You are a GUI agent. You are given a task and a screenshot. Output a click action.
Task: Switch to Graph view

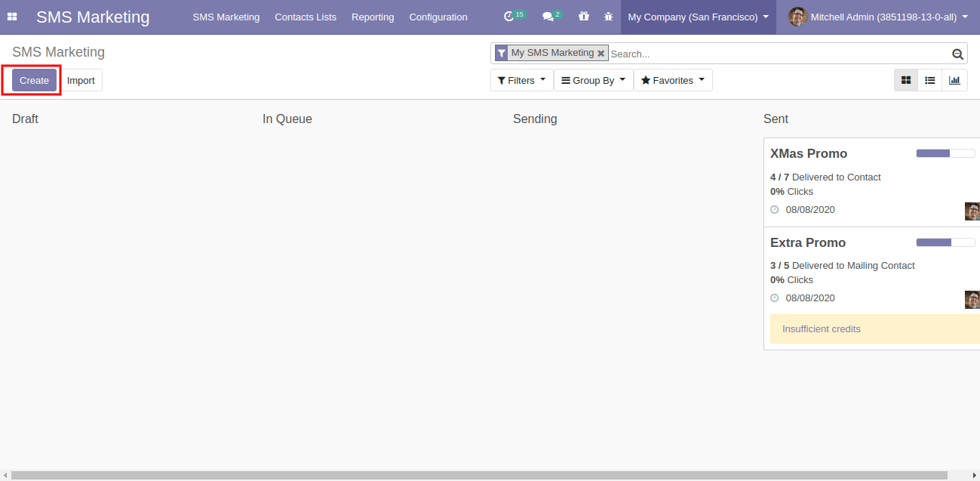pos(954,80)
